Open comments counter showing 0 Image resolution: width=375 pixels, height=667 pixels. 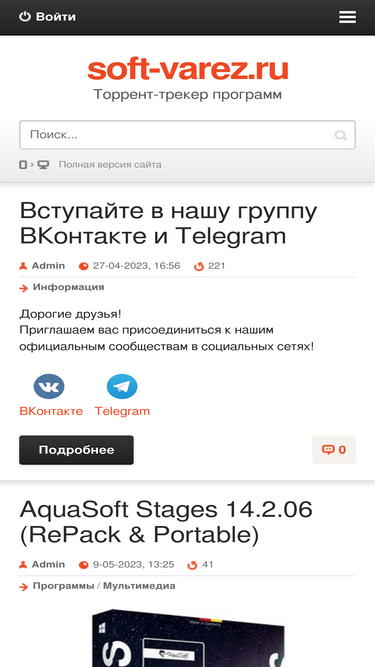[334, 450]
